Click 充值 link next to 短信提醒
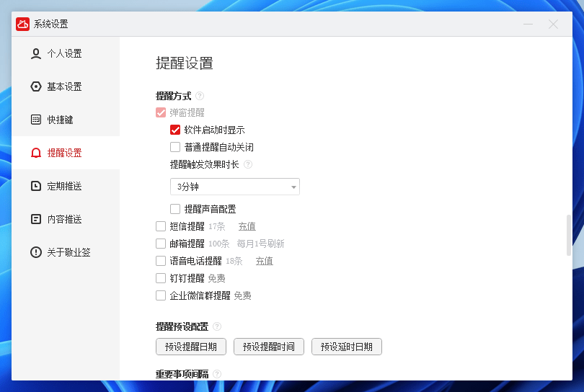This screenshot has width=584, height=392. point(247,226)
